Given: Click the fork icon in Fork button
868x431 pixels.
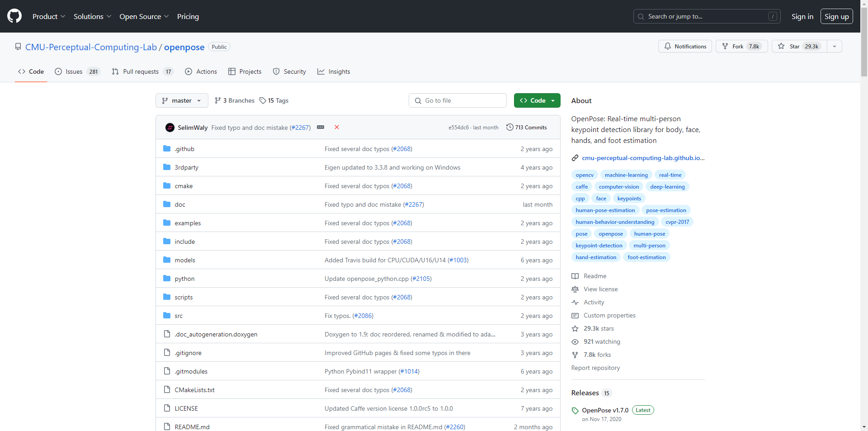Looking at the screenshot, I should point(725,46).
